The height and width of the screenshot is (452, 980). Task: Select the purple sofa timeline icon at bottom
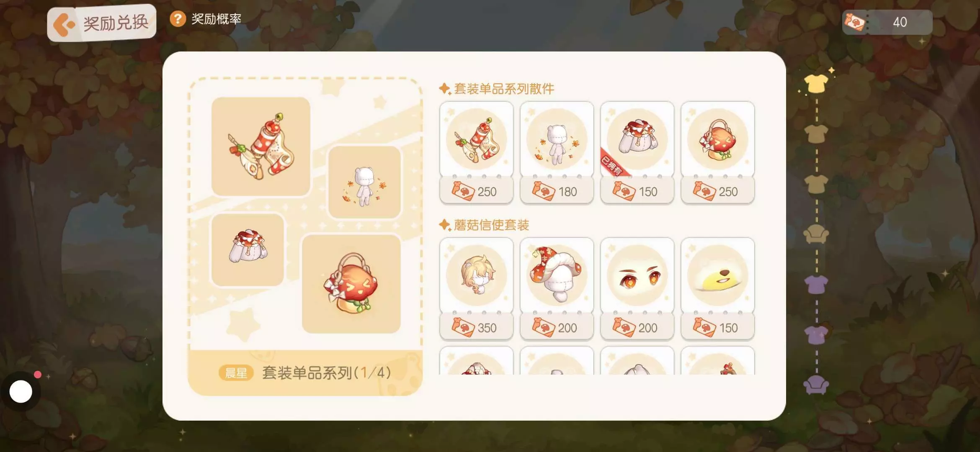[x=816, y=385]
